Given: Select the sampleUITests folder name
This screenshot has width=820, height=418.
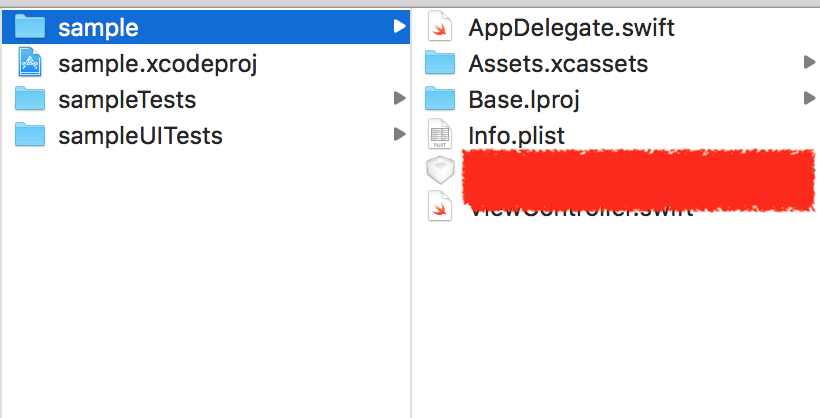Looking at the screenshot, I should point(140,135).
